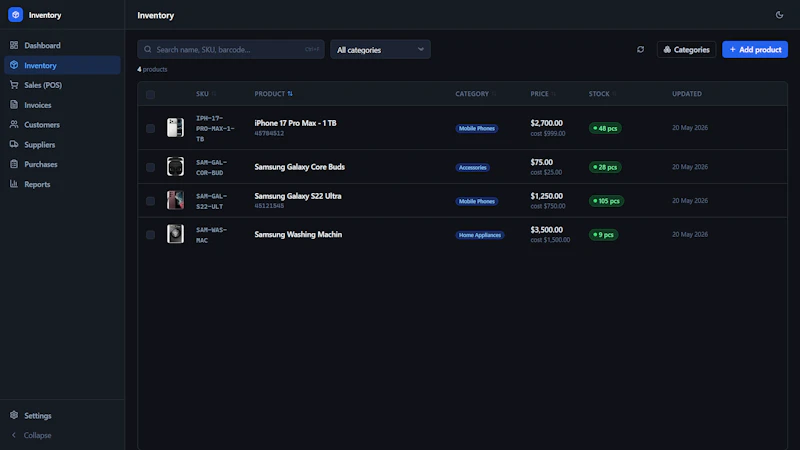
Task: Click the Purchases clipboard icon
Action: [14, 164]
